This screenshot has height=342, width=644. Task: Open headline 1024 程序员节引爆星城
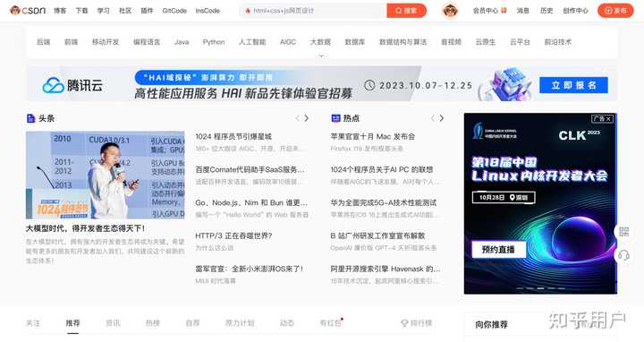click(233, 136)
